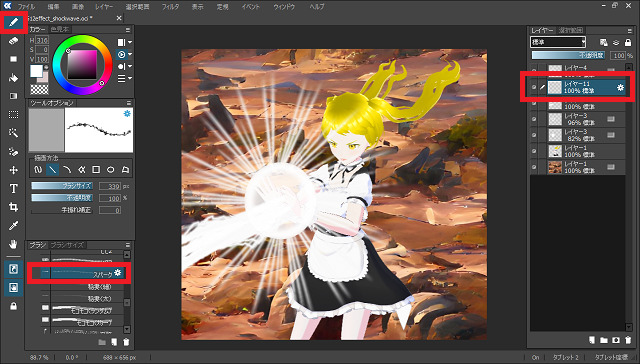Select the スパーク brush
Viewport: 640px width, 364px height.
[x=82, y=273]
